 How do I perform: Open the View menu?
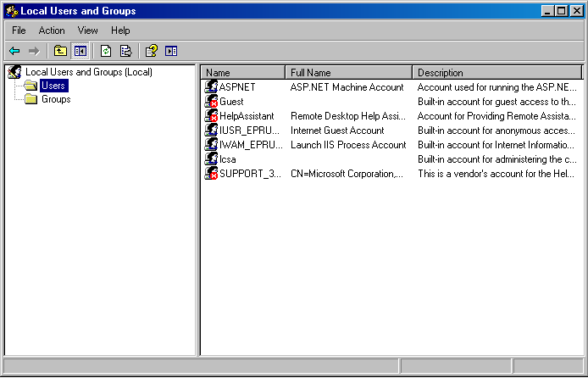pos(88,31)
